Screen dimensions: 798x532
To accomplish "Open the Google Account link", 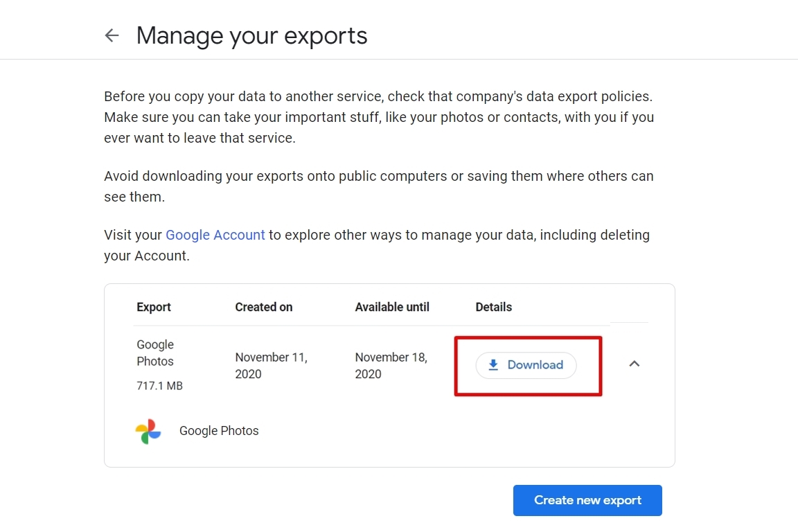I will coord(215,235).
